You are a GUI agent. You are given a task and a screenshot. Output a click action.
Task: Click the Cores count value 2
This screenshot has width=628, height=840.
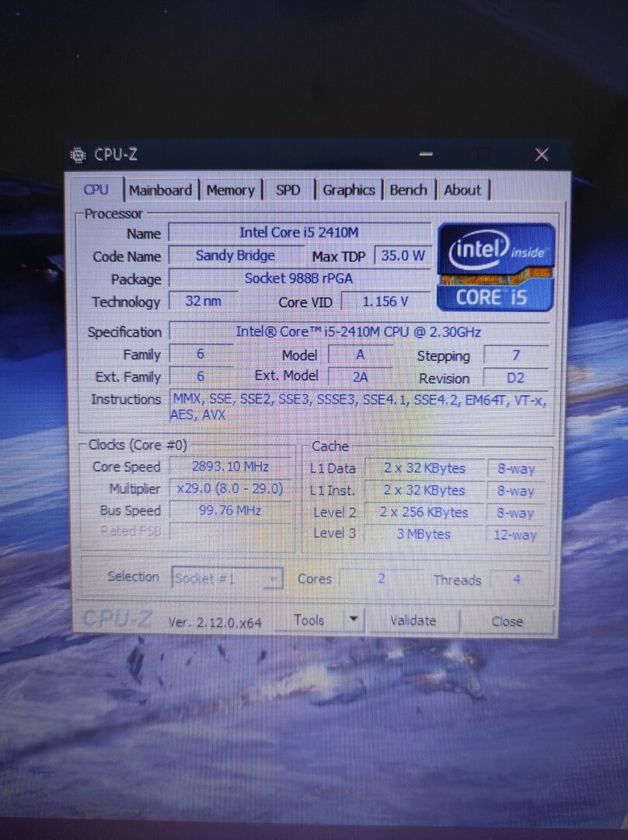381,579
